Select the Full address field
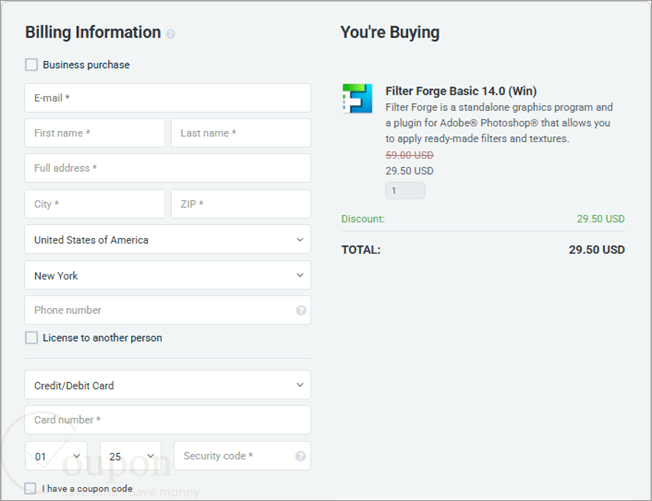This screenshot has height=501, width=652. (x=168, y=168)
